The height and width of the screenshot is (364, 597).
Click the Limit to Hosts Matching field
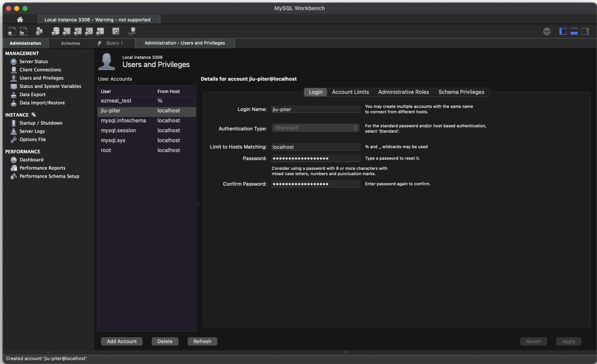[315, 147]
